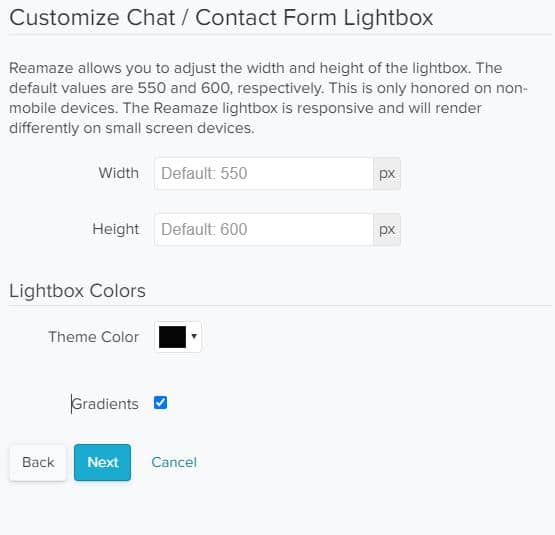The image size is (555, 535).
Task: Click the divider line under page title
Action: (x=280, y=35)
